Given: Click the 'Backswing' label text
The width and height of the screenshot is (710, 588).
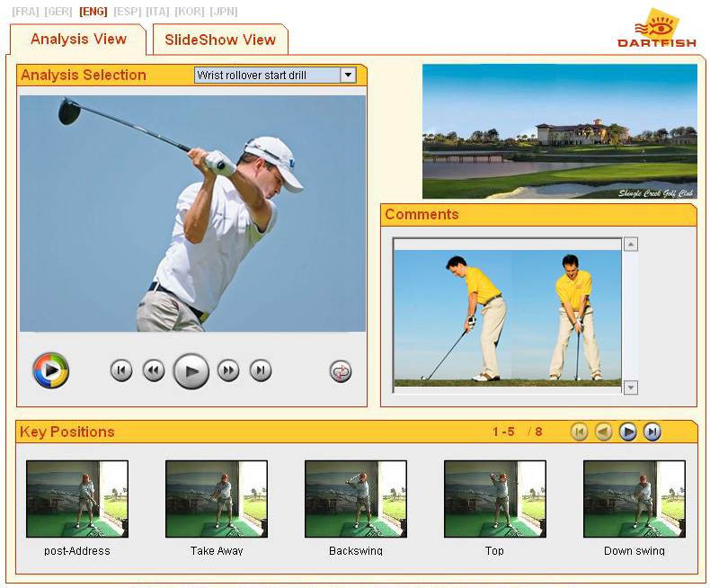Looking at the screenshot, I should [356, 551].
